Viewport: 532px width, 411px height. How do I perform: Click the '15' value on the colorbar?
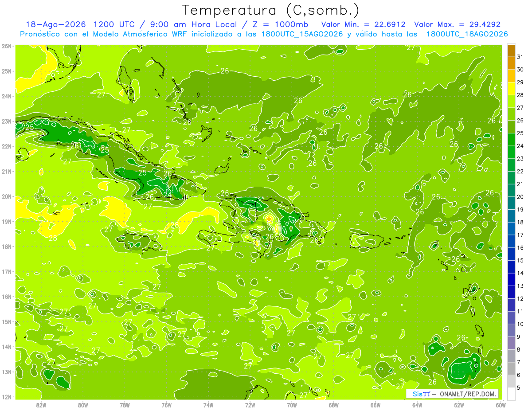tap(520, 260)
